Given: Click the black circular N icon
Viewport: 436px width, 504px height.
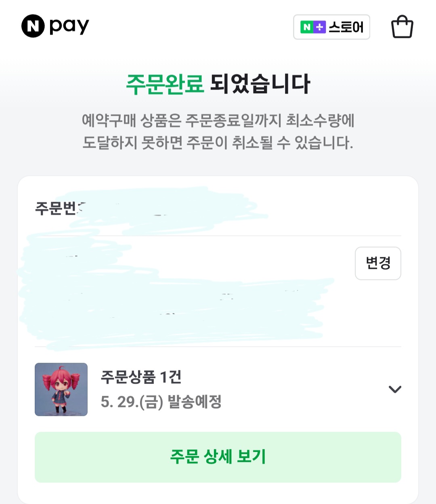Looking at the screenshot, I should point(33,26).
